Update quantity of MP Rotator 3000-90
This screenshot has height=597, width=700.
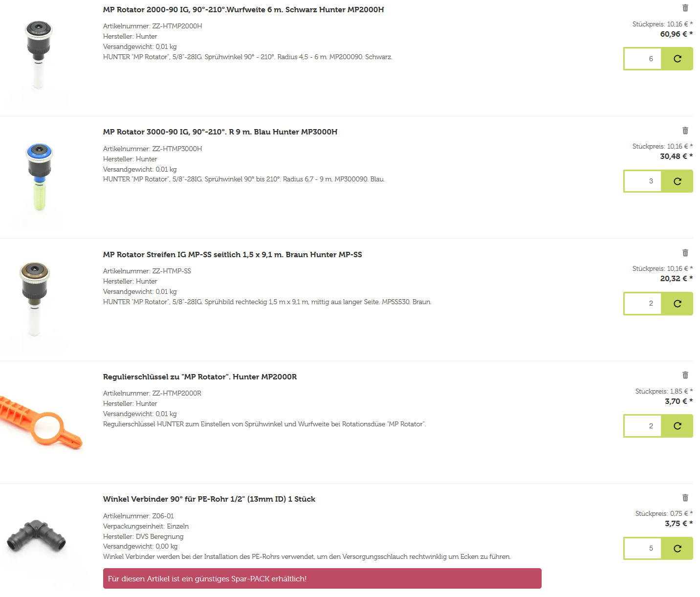[677, 181]
